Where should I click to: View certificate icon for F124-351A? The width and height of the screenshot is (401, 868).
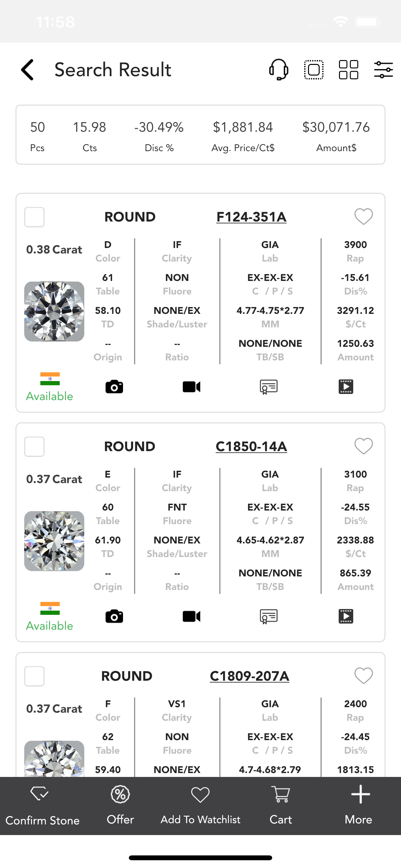pyautogui.click(x=269, y=387)
